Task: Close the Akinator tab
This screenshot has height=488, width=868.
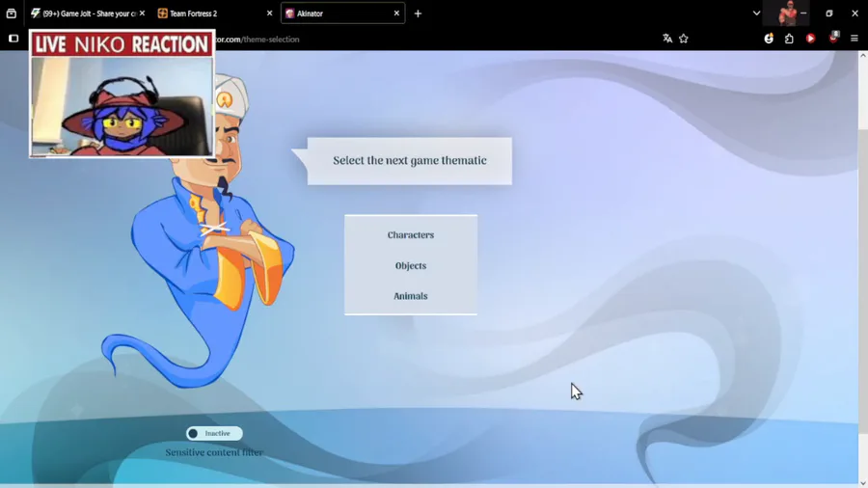Action: (396, 14)
